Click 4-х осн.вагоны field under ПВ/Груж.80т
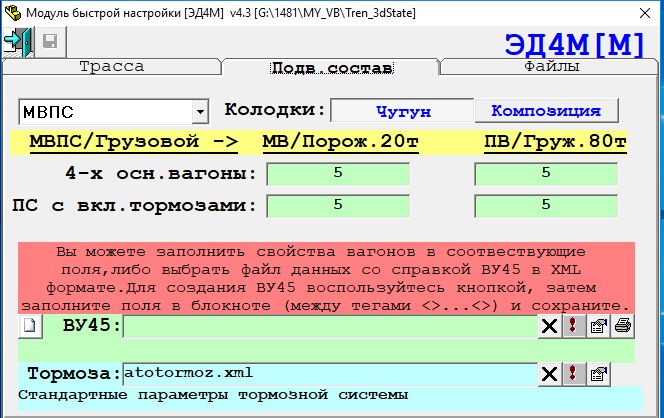 [546, 174]
